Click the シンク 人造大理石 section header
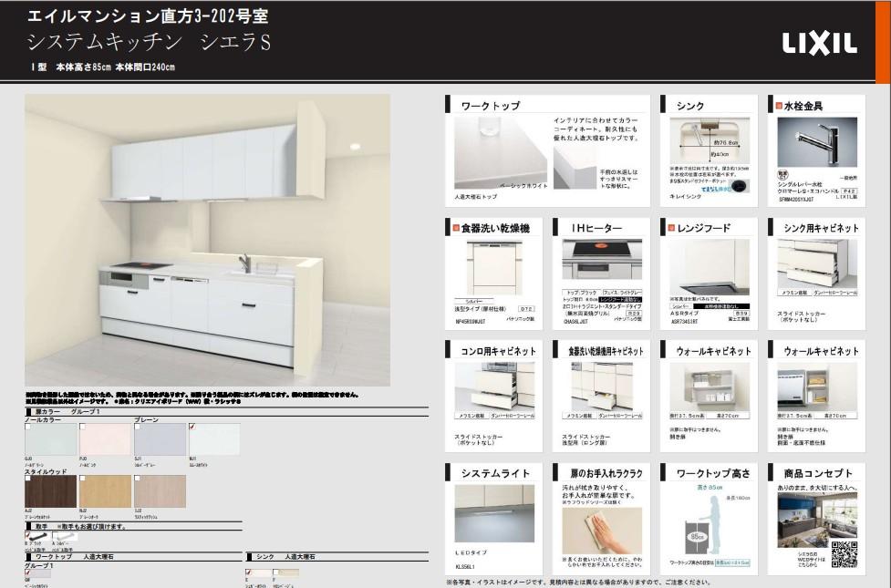The width and height of the screenshot is (891, 588). (x=284, y=555)
